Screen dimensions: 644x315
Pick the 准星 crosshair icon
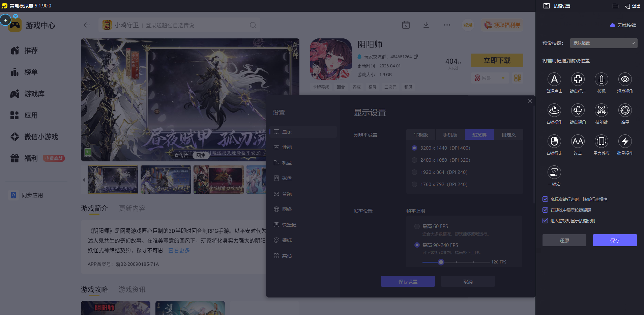click(625, 111)
